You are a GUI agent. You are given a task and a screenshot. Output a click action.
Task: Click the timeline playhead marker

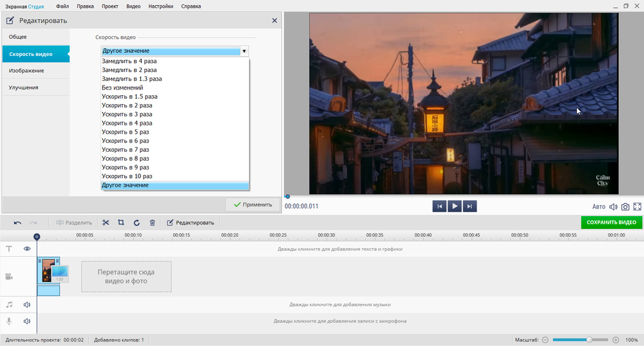point(37,237)
